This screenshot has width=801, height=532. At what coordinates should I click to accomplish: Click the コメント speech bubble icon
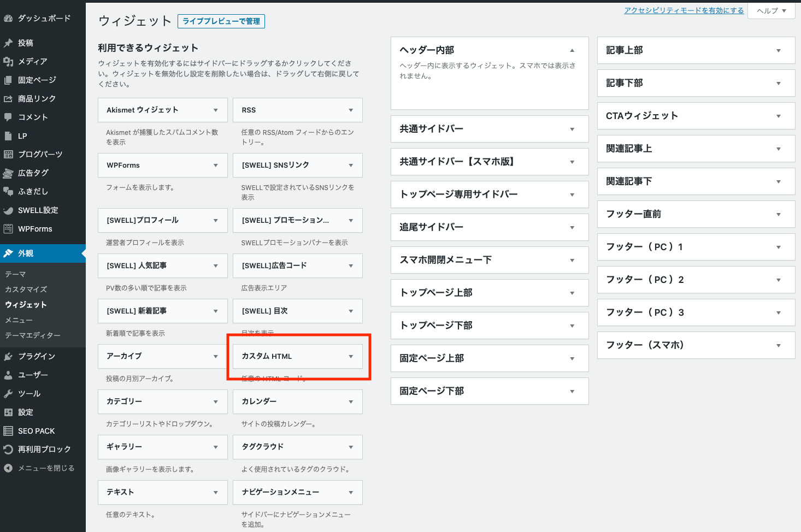coord(8,117)
